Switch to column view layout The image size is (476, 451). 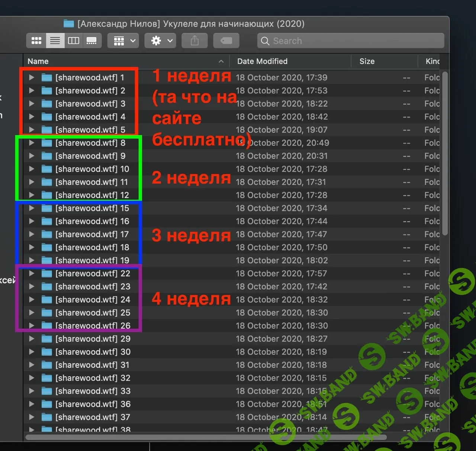coord(74,41)
